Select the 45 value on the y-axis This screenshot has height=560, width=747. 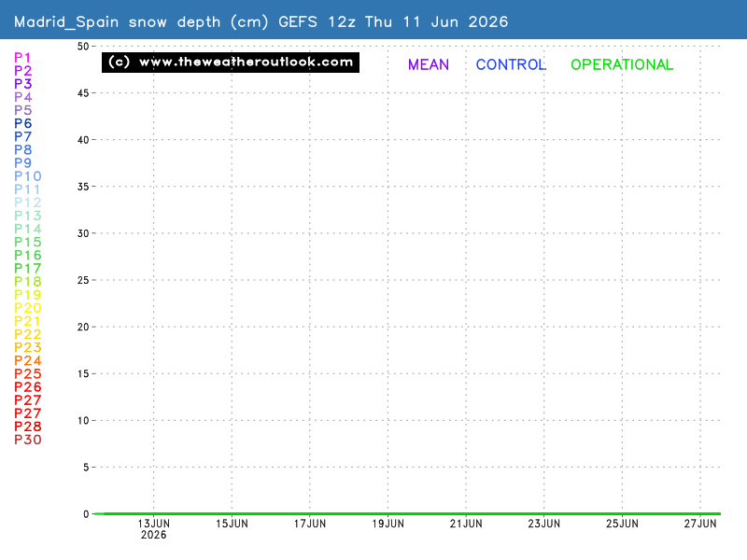pyautogui.click(x=83, y=92)
